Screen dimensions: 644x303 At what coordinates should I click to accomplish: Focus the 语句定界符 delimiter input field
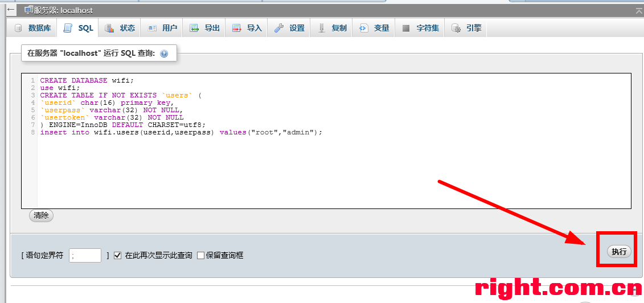tap(85, 255)
